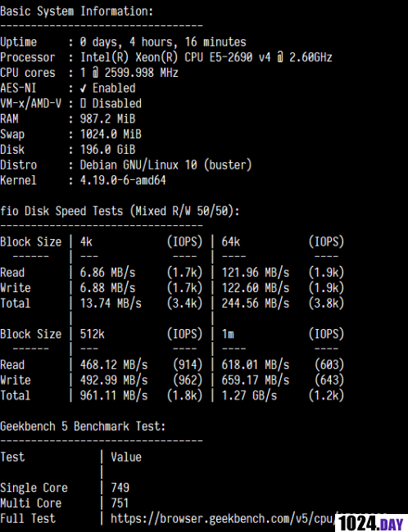Click the AES-NI Enabled checkmark
The height and width of the screenshot is (532, 408).
[84, 88]
